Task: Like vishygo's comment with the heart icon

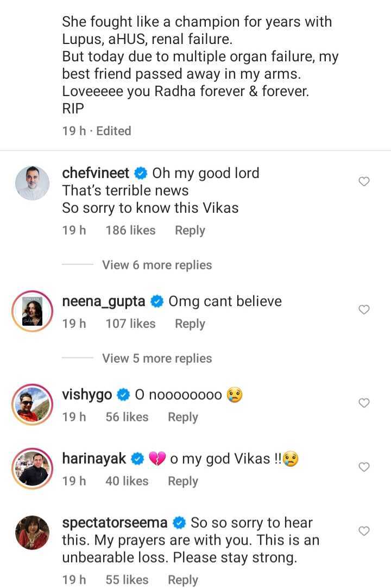Action: [x=364, y=403]
